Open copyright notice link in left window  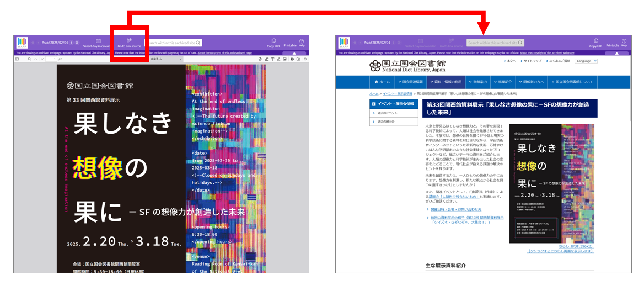[224, 53]
